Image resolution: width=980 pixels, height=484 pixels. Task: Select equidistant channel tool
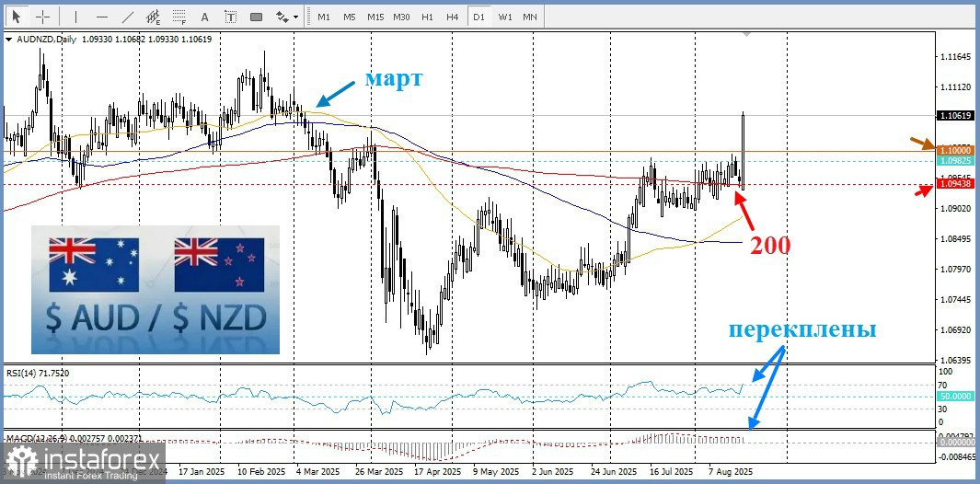(x=154, y=17)
